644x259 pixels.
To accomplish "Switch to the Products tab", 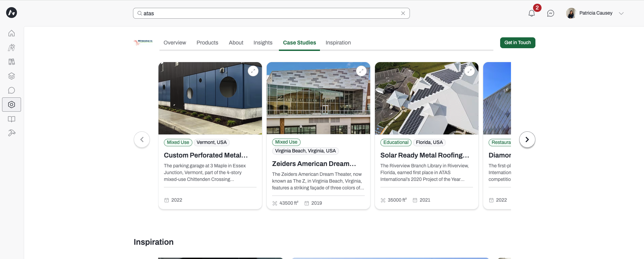I will tap(207, 43).
